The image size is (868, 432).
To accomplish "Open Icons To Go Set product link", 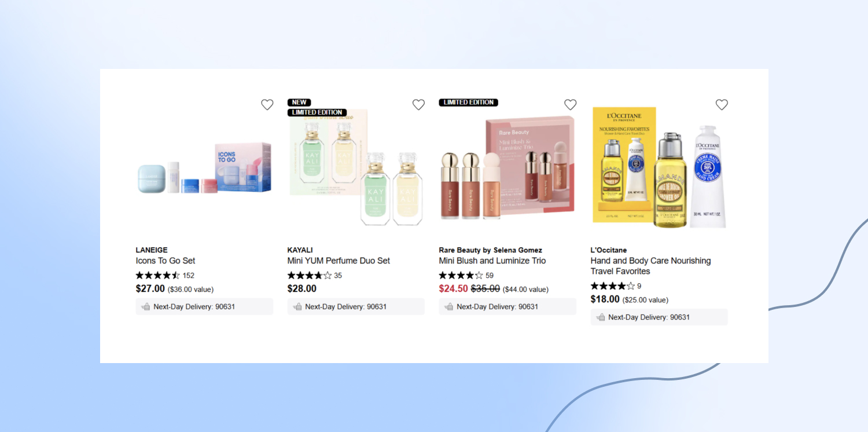I will pos(165,261).
